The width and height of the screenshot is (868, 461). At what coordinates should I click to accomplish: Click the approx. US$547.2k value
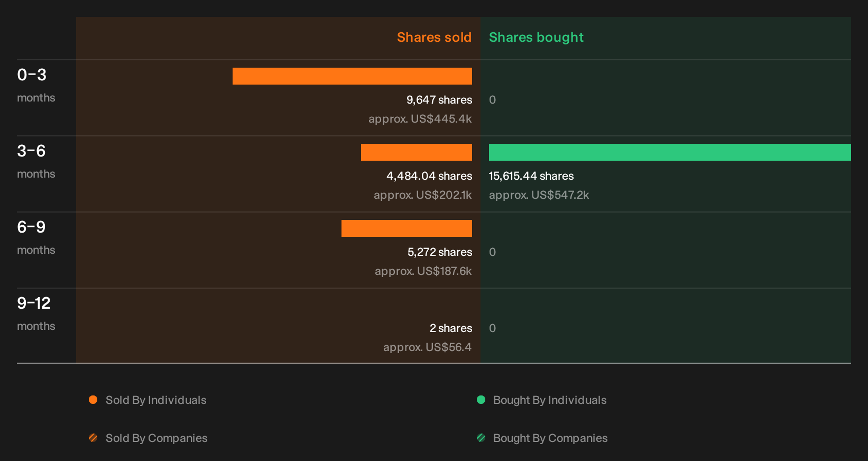coord(539,195)
